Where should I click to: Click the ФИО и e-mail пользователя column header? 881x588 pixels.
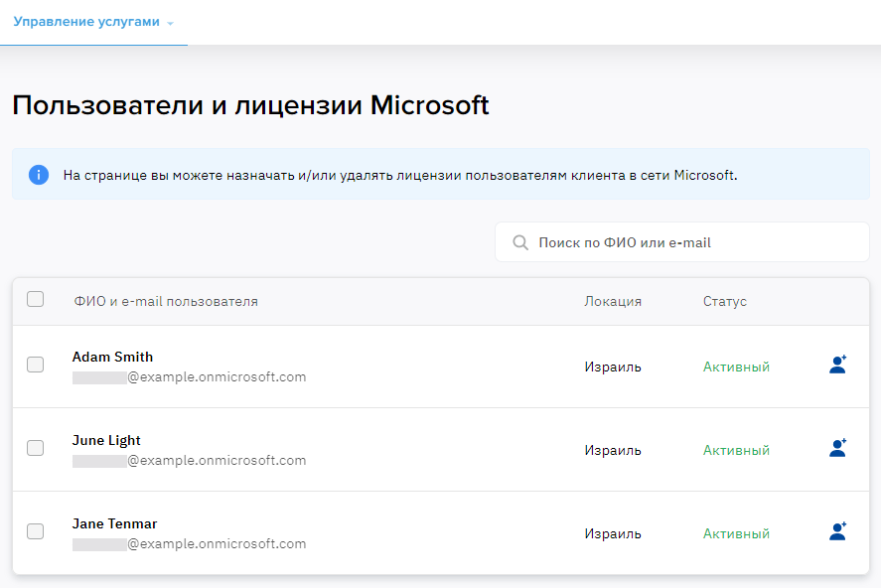(166, 302)
